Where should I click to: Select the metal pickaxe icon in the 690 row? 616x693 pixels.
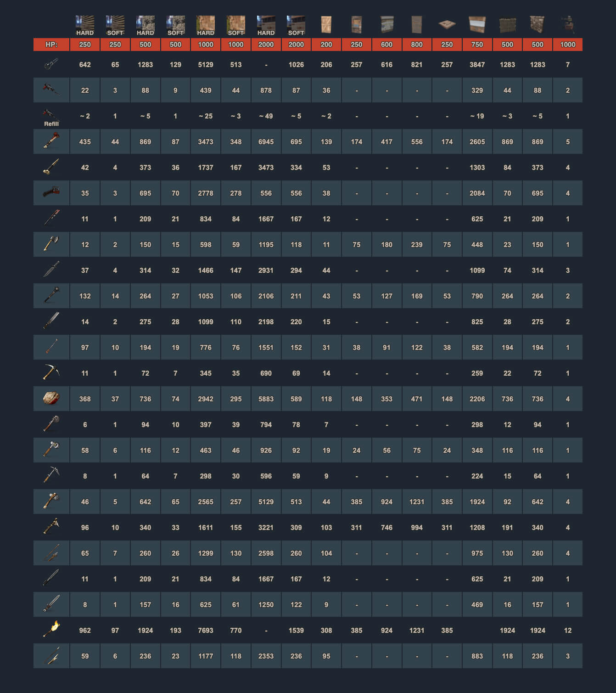[51, 372]
